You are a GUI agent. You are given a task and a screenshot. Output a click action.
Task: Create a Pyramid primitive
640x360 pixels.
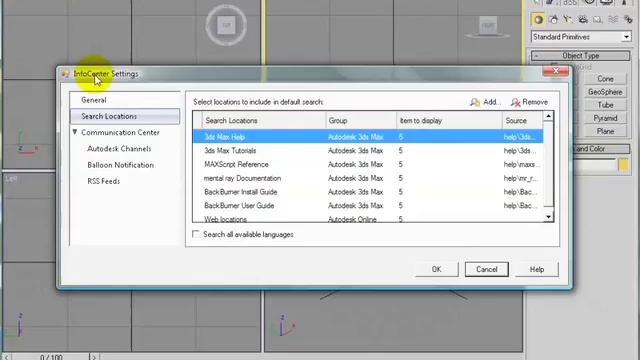click(605, 118)
